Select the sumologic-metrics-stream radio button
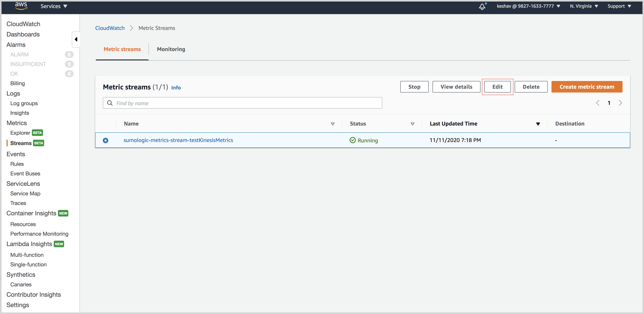The width and height of the screenshot is (644, 314). pyautogui.click(x=106, y=140)
